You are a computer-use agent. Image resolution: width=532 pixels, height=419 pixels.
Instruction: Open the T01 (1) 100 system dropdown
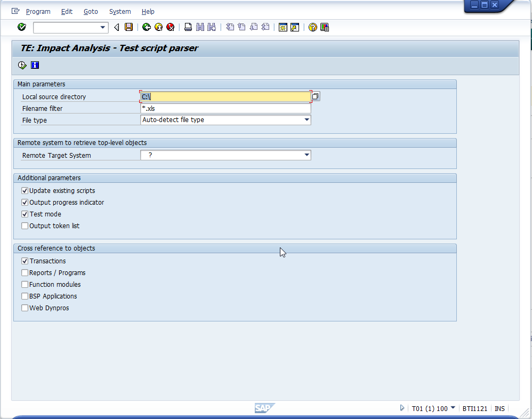(453, 407)
